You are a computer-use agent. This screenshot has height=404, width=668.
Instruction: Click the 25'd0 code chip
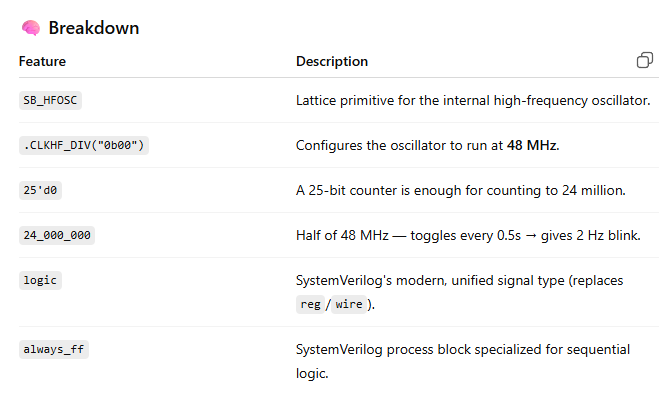click(43, 190)
